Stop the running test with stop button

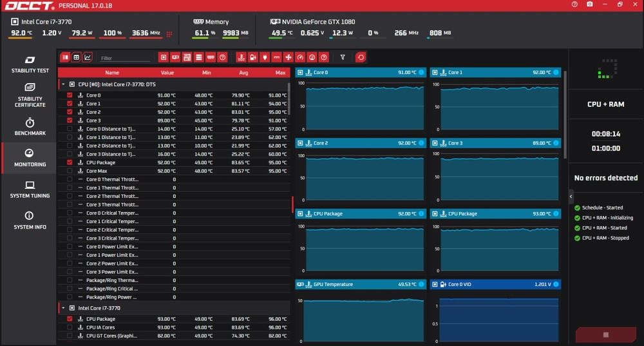point(606,335)
